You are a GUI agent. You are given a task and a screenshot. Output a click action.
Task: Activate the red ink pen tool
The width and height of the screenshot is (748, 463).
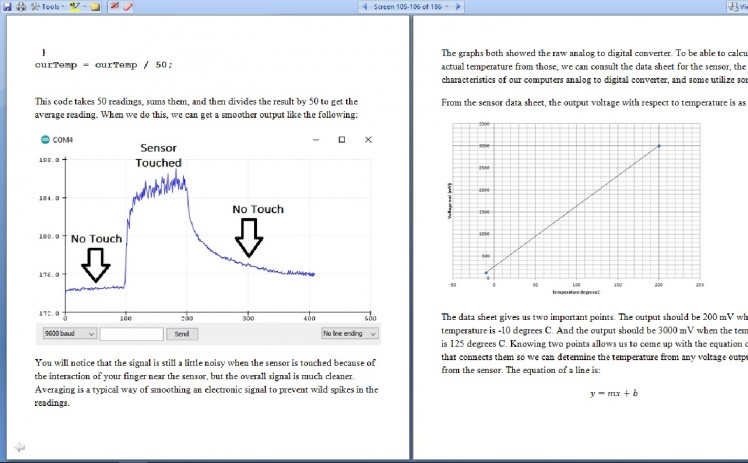114,7
